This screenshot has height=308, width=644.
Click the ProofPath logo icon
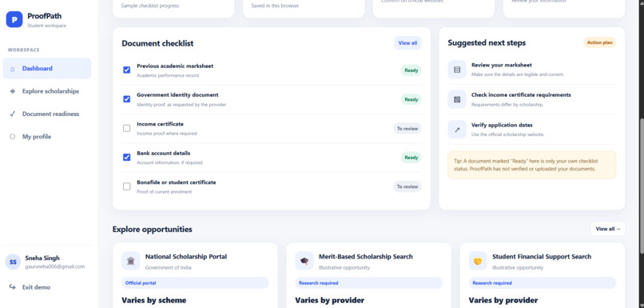(14, 19)
